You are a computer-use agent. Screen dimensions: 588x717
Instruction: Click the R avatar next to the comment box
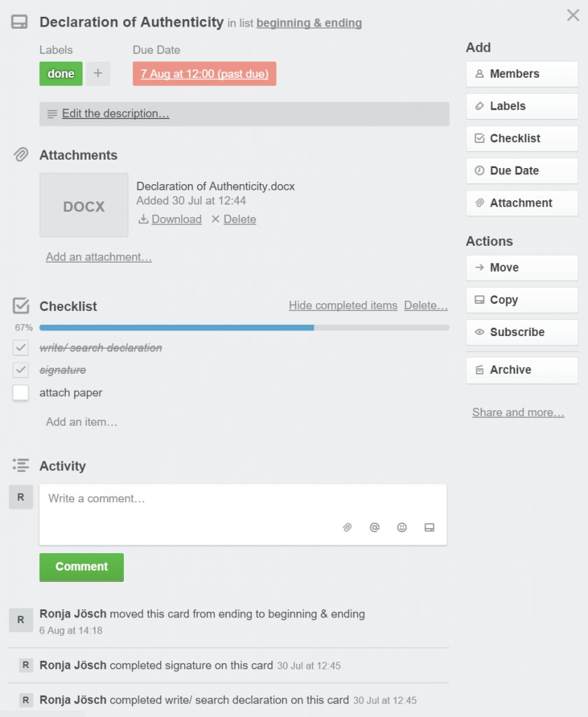(20, 496)
